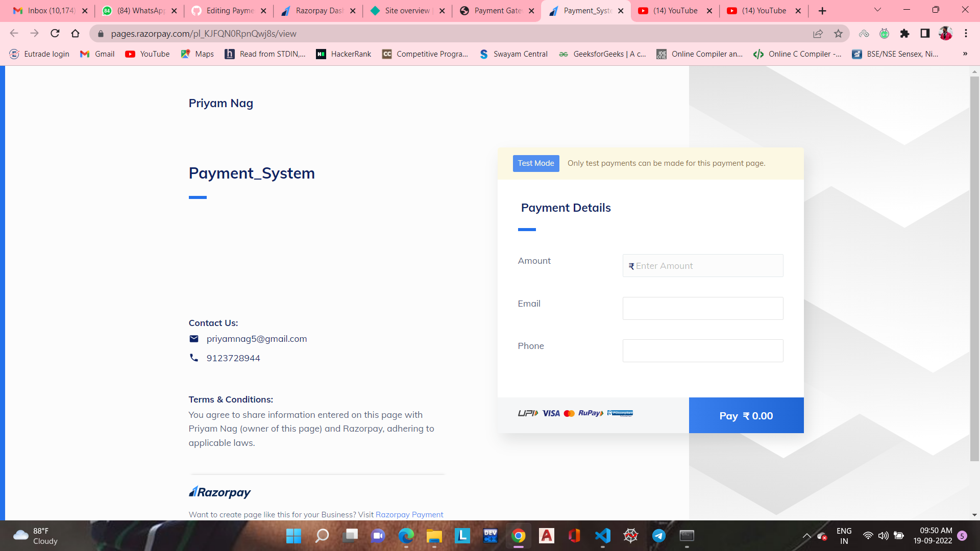Screen dimensions: 980x551
Task: Open the Chrome three-dot menu
Action: point(966,33)
